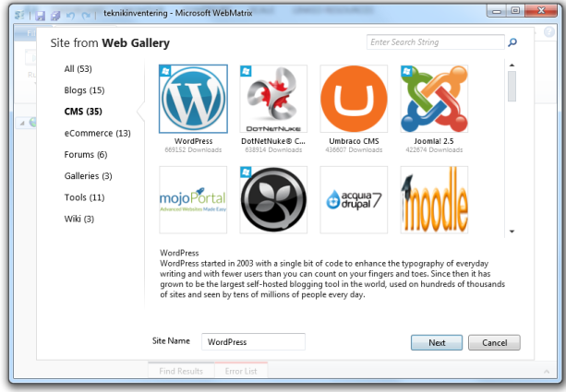Click the Redo arrow in title bar
Screen dimensions: 566x392
86,16
